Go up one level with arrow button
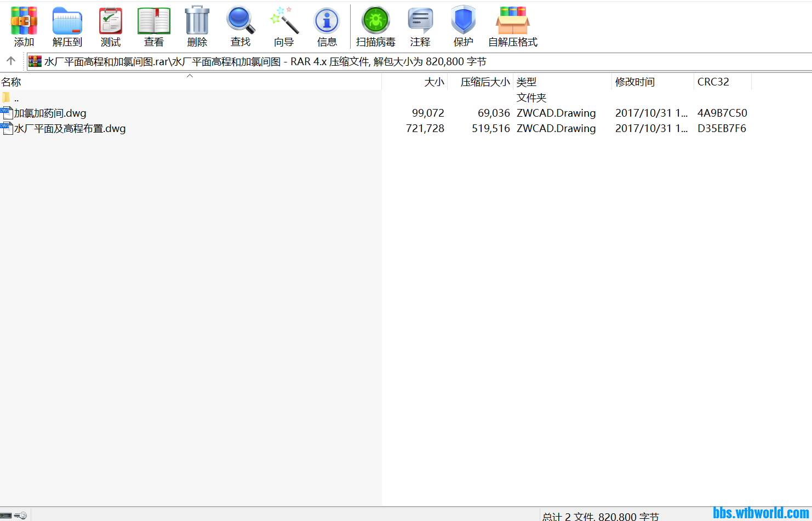This screenshot has width=812, height=521. click(x=10, y=61)
